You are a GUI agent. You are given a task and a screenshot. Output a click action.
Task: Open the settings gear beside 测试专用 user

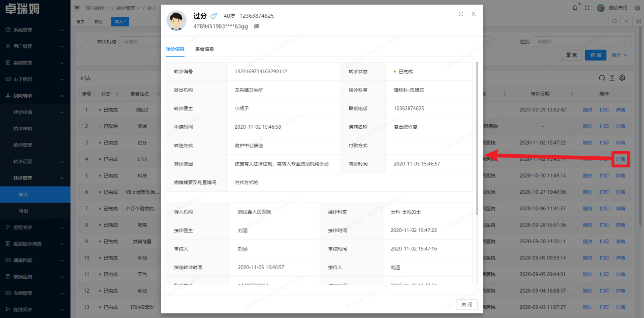(x=637, y=8)
